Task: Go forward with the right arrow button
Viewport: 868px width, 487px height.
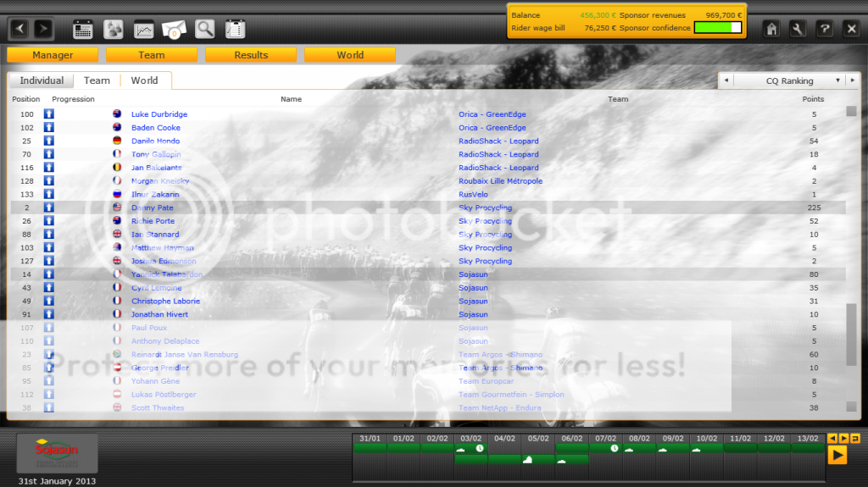Action: click(43, 29)
